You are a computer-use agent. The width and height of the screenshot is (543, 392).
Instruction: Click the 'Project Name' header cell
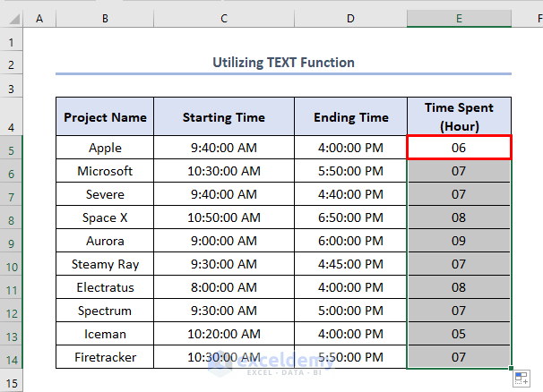(105, 117)
